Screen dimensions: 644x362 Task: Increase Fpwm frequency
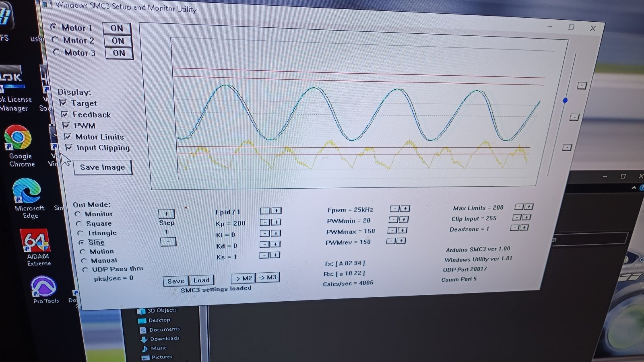405,208
